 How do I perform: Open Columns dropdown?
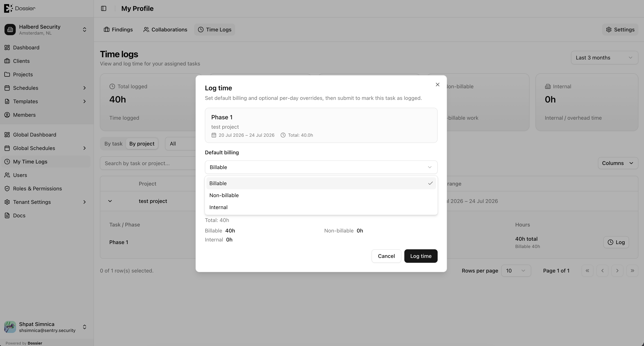(x=618, y=163)
